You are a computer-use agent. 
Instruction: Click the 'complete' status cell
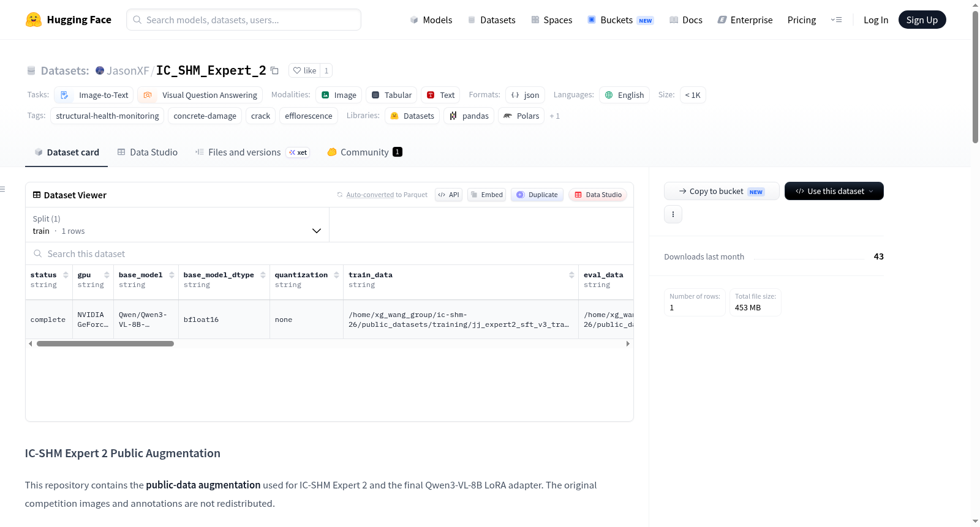(48, 320)
